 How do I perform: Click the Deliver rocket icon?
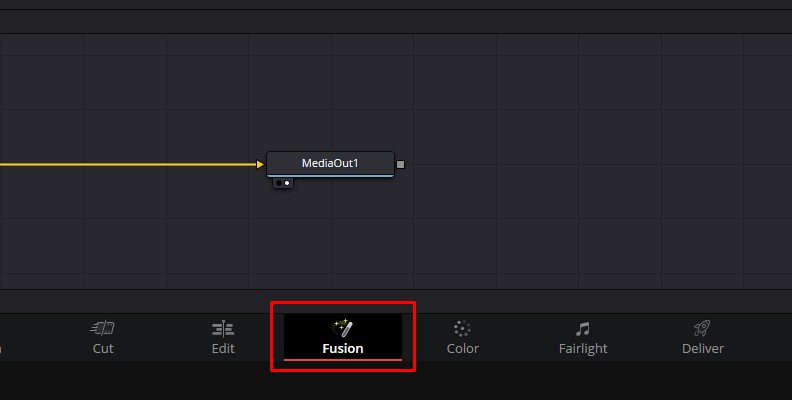pos(702,328)
